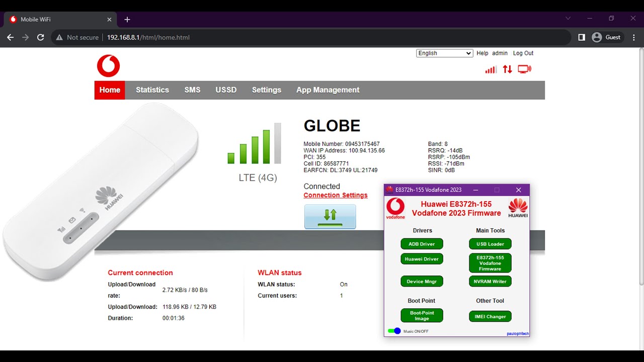Click the red WLAN device icon
Screen dimensions: 644x362
point(524,69)
